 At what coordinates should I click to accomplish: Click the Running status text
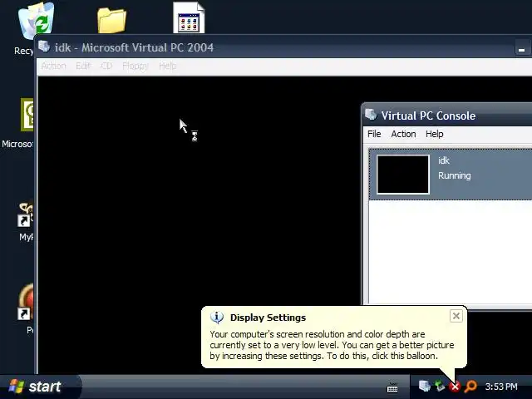(x=455, y=175)
